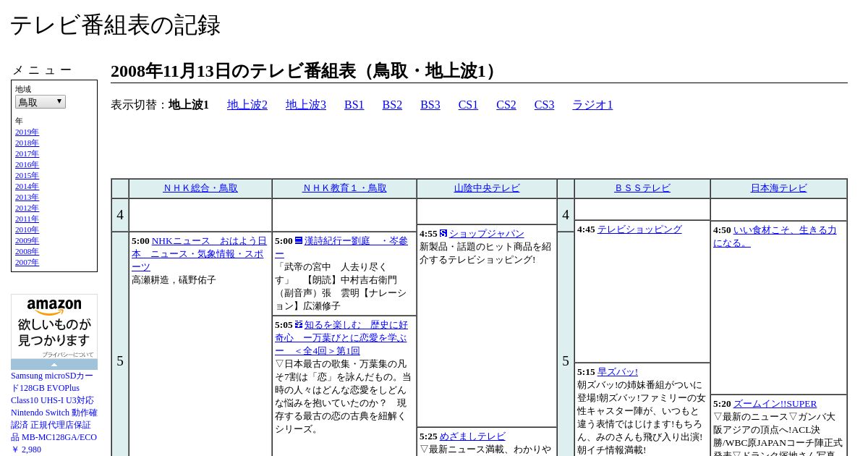Open the 2009年 archive link
868x456 pixels.
(x=27, y=240)
